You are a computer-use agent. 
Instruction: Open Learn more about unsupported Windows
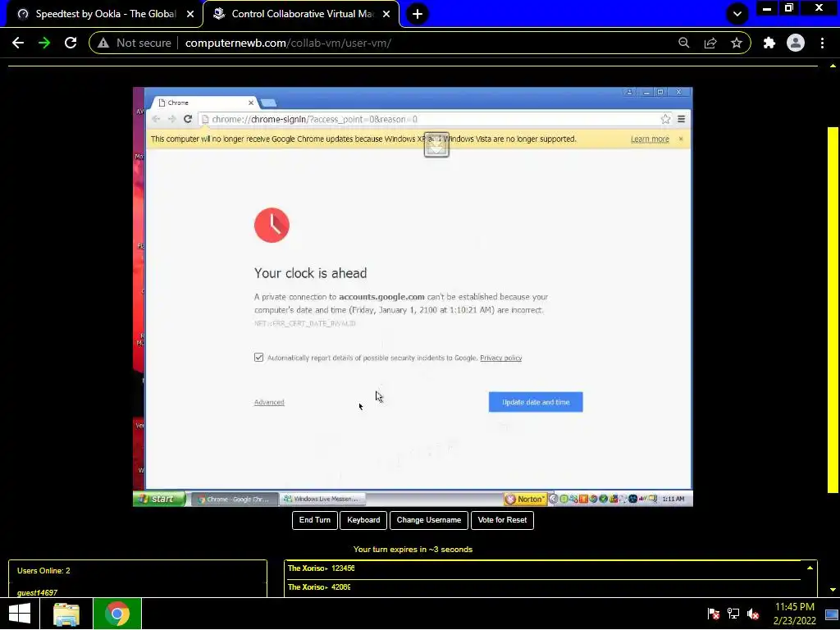point(650,139)
